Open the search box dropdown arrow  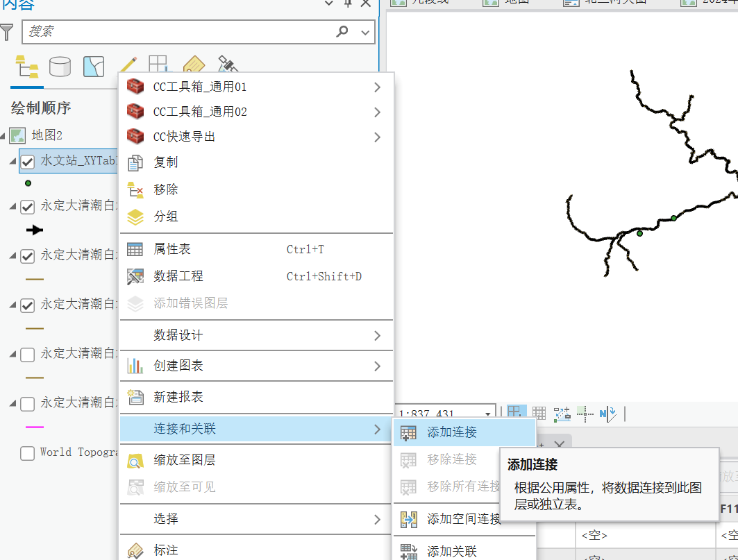[364, 33]
